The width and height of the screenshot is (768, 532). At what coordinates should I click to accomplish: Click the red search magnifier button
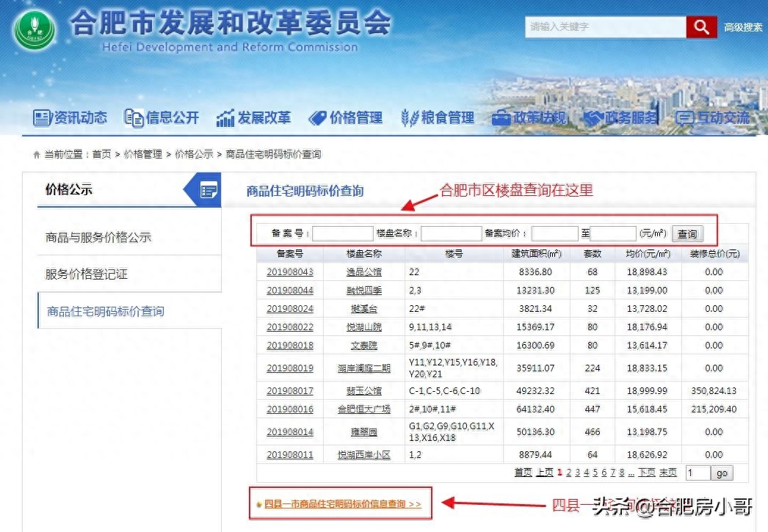[x=701, y=27]
